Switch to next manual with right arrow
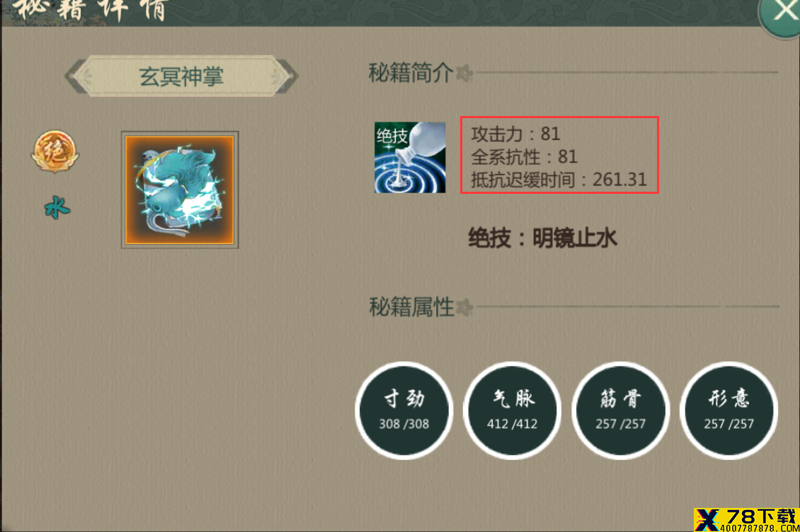This screenshot has width=800, height=532. (x=287, y=76)
